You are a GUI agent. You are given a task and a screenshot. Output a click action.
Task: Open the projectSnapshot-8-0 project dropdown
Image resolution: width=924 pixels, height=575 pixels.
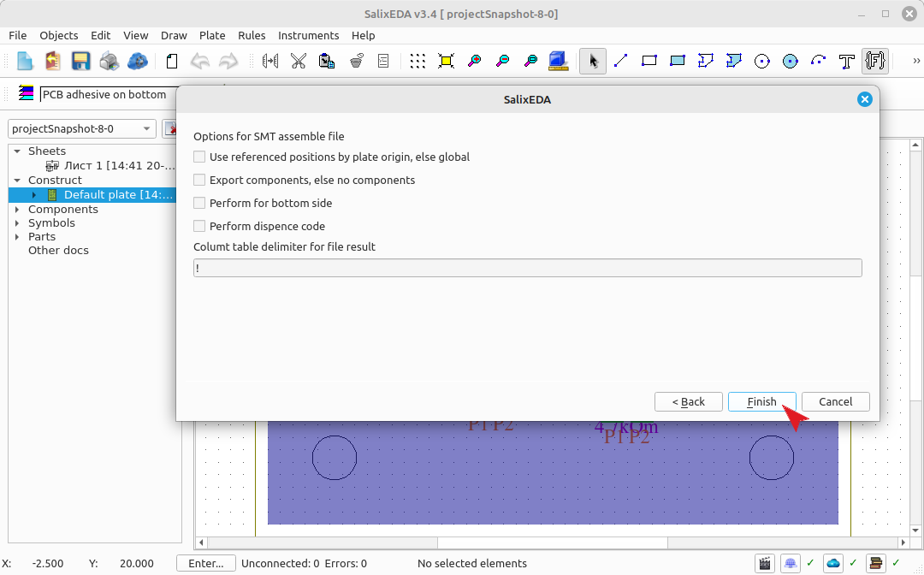click(82, 128)
